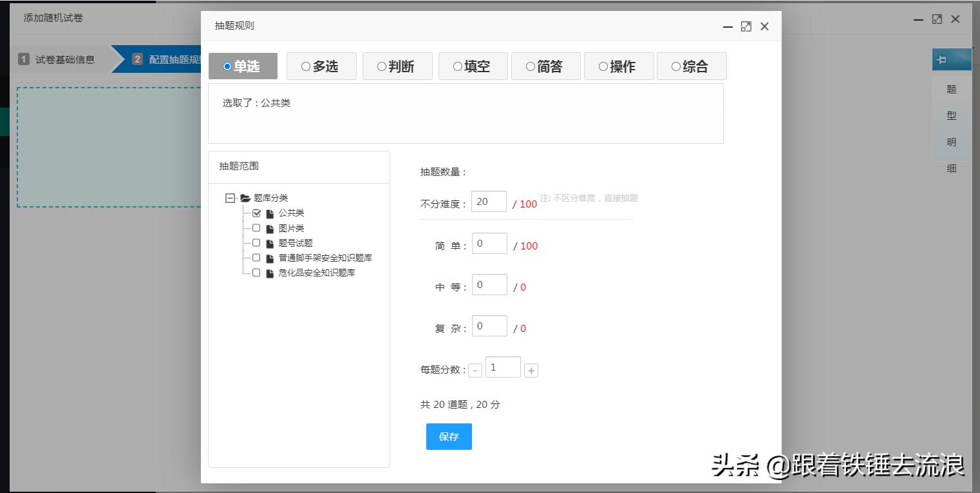Image resolution: width=980 pixels, height=493 pixels.
Task: Click the document icon beside 题号试题
Action: coord(269,242)
